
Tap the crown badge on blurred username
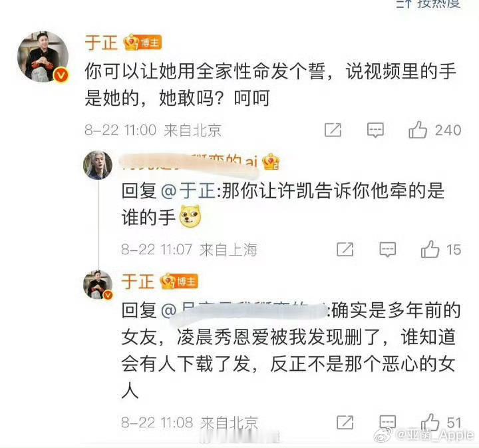click(271, 162)
